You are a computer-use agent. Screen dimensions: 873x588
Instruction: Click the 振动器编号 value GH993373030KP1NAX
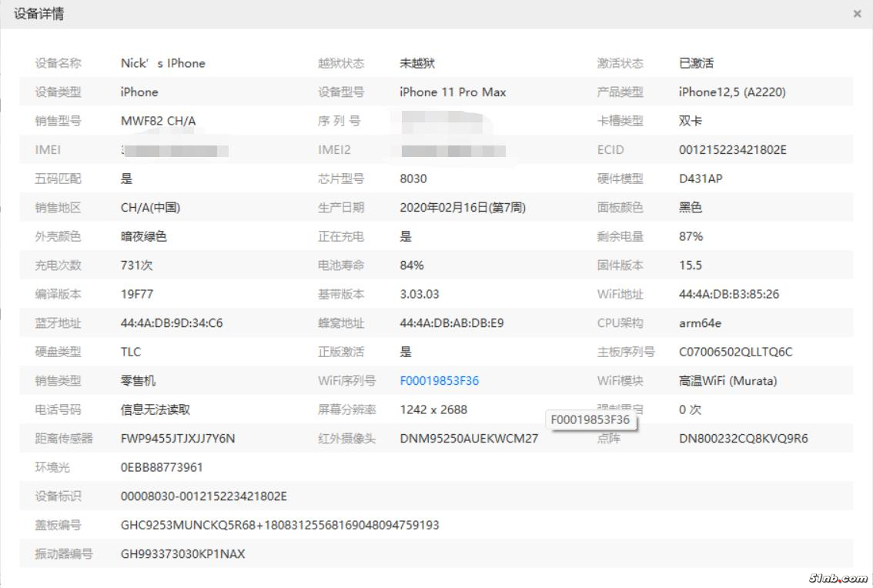pyautogui.click(x=183, y=554)
